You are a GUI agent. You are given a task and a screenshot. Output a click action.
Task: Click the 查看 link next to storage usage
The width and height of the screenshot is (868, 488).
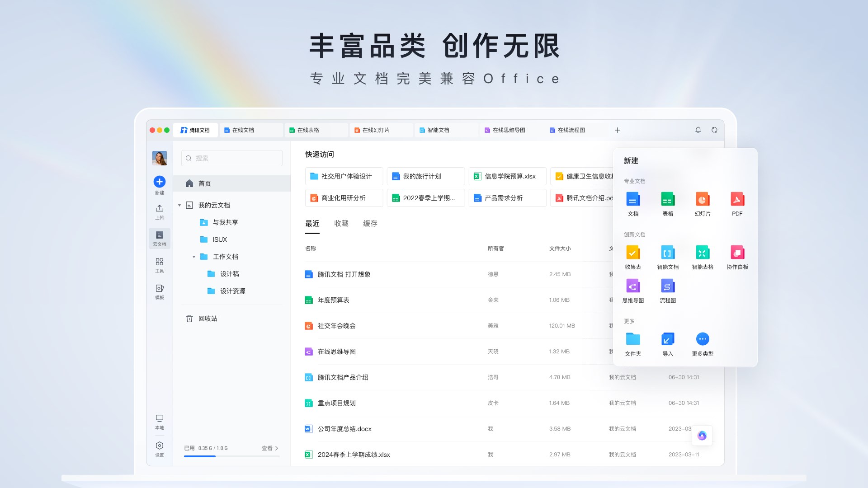pyautogui.click(x=268, y=448)
